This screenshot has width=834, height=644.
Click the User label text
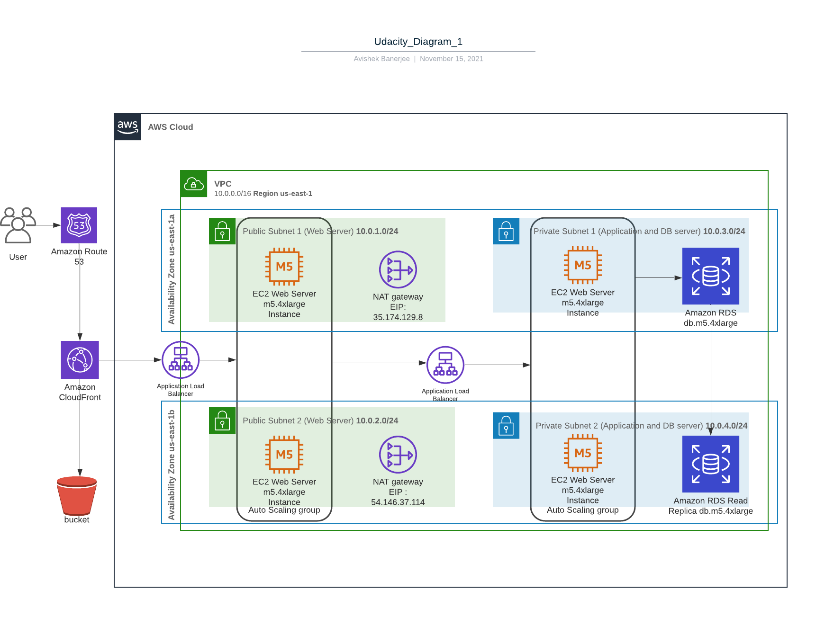18,257
